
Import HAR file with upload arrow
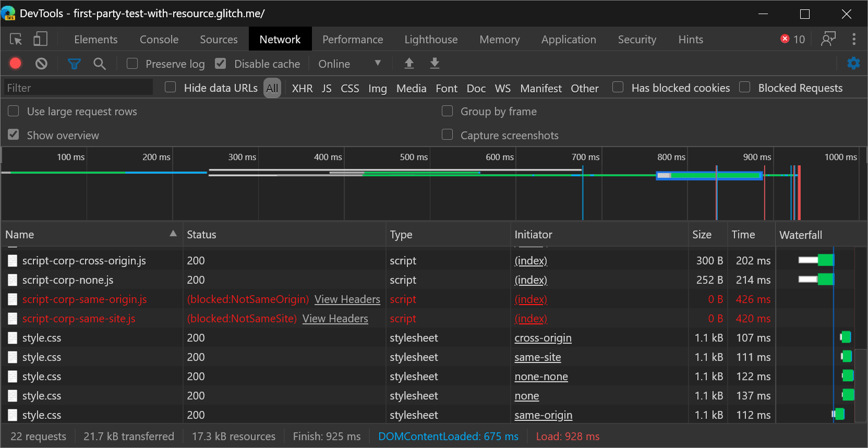(x=409, y=64)
